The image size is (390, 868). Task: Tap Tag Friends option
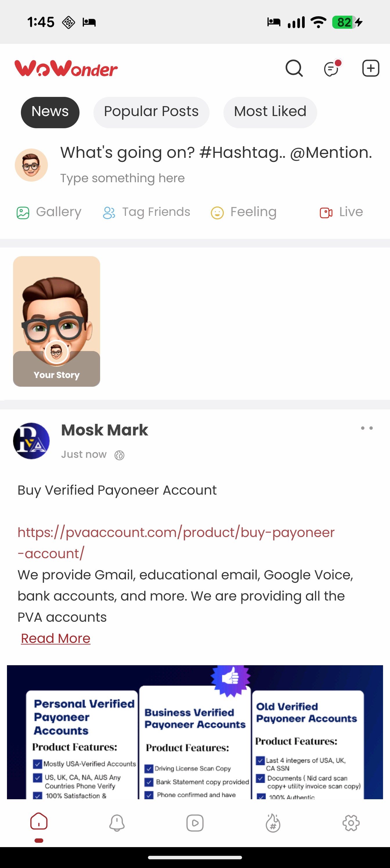click(147, 212)
